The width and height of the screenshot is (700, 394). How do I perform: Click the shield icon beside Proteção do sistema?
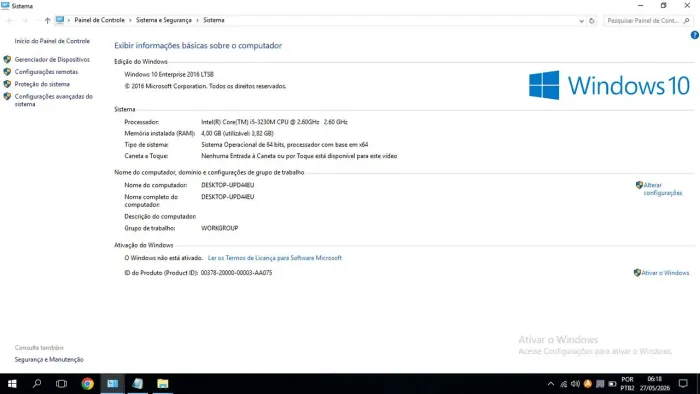tap(7, 84)
